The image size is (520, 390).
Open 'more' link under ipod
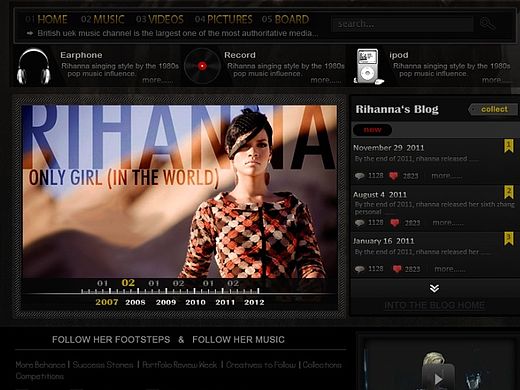pos(497,80)
